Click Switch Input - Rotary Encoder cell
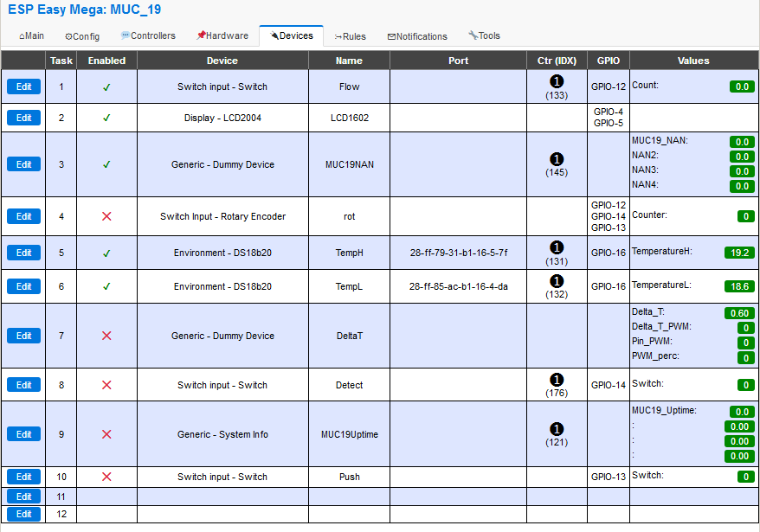The width and height of the screenshot is (760, 532). pos(222,216)
